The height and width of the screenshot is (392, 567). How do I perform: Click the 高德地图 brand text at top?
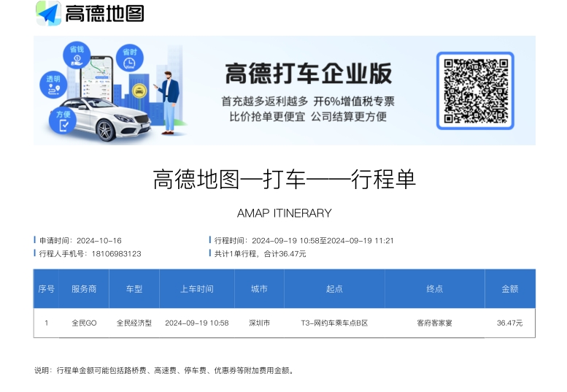click(x=104, y=13)
